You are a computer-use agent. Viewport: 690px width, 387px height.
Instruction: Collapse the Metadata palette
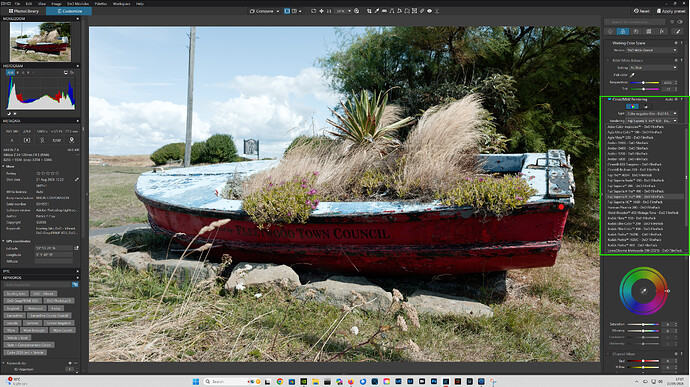tap(78, 121)
